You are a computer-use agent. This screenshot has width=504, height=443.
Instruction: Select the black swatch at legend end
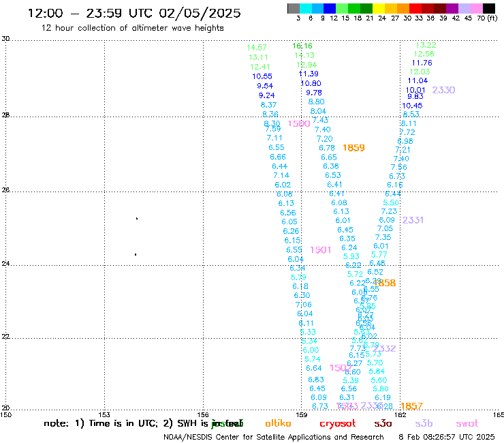(489, 8)
